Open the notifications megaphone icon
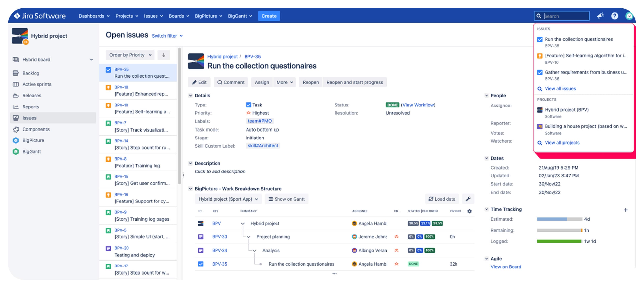The width and height of the screenshot is (644, 288). (x=600, y=16)
